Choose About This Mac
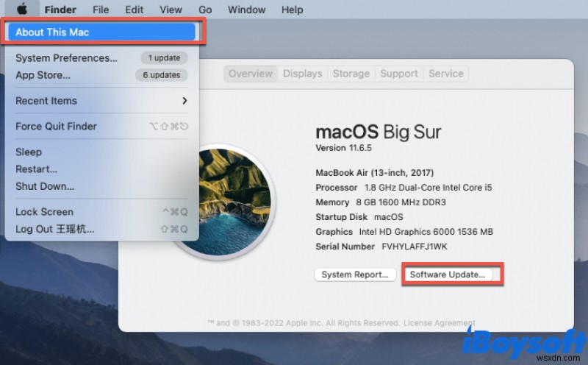 click(x=101, y=32)
